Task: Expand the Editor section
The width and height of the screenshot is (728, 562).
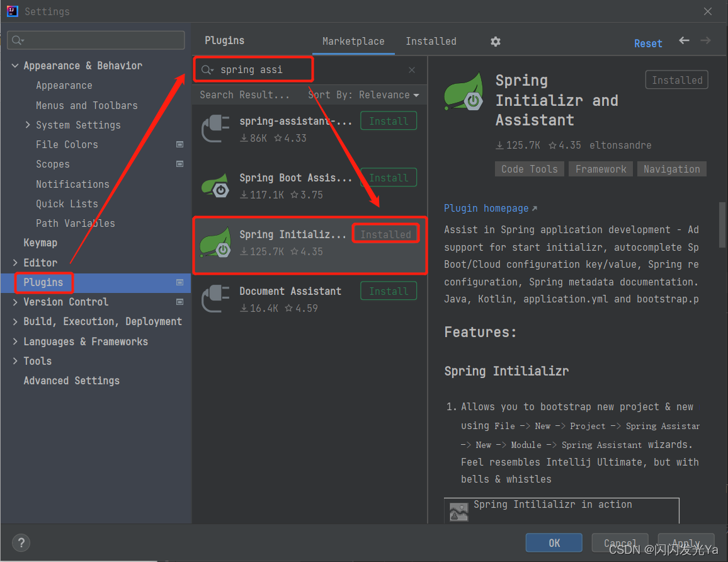Action: (15, 263)
